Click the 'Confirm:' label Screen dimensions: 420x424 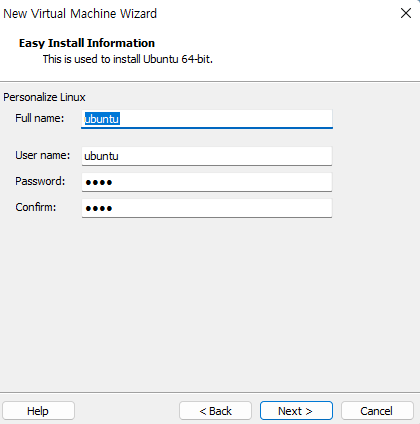[36, 207]
